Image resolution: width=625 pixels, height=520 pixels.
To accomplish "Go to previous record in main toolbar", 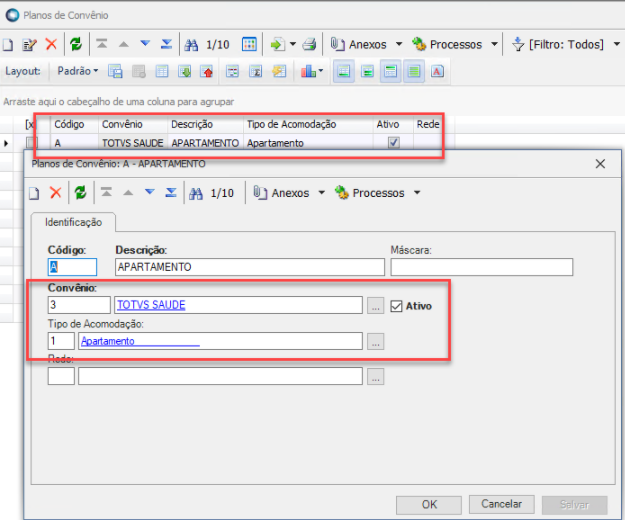I will [124, 44].
